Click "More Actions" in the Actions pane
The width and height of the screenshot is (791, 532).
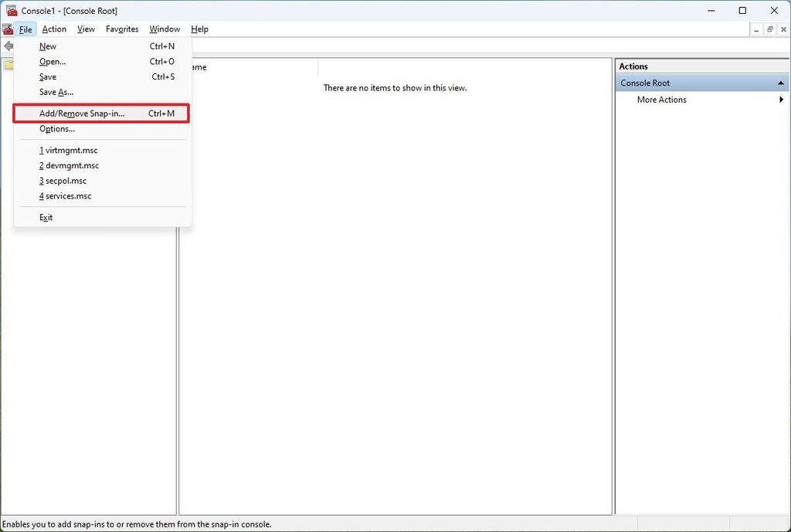[x=660, y=99]
